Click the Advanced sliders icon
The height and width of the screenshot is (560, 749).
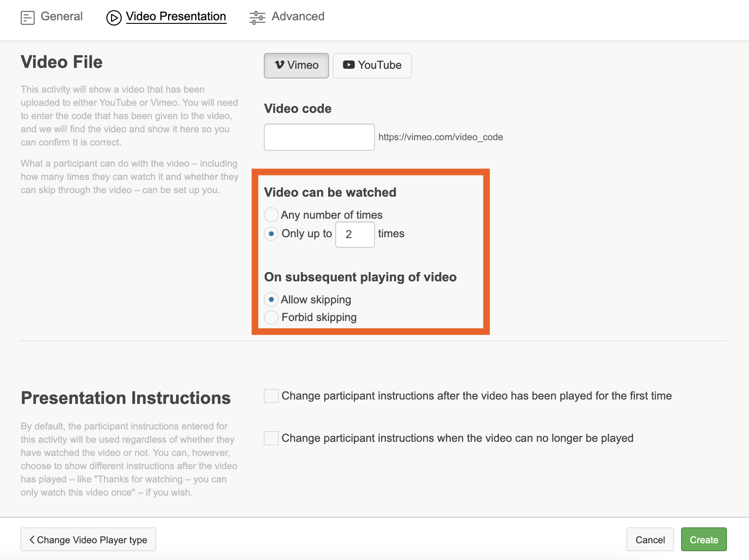(x=257, y=18)
